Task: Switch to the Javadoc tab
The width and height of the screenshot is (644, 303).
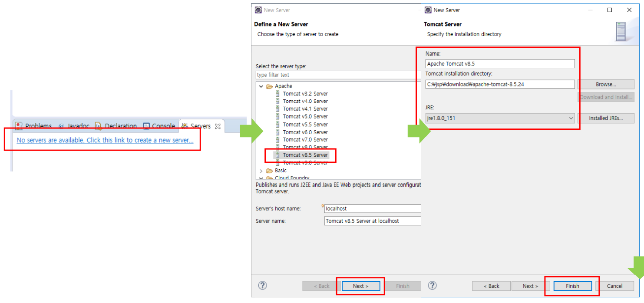Action: coord(74,126)
